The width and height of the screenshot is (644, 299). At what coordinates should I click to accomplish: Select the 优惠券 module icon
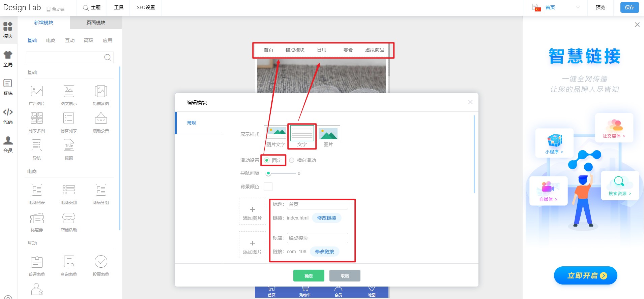coord(37,218)
